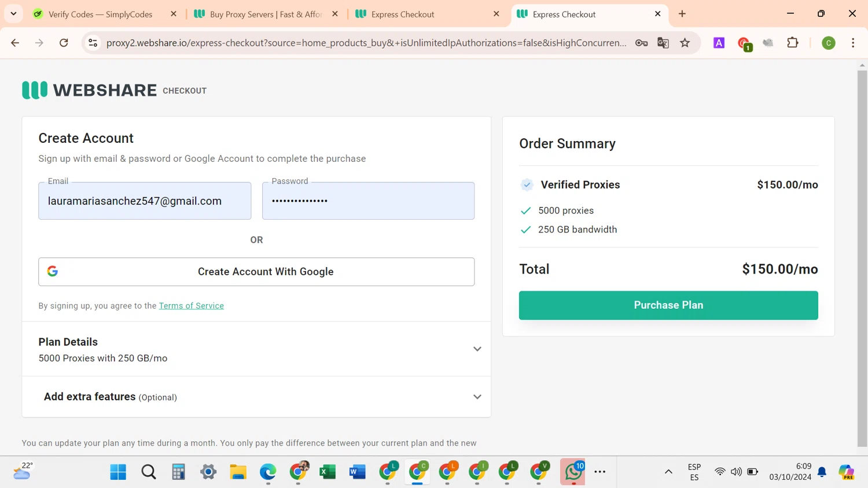Image resolution: width=868 pixels, height=488 pixels.
Task: Open the Chrome profile C avatar
Action: coord(829,43)
